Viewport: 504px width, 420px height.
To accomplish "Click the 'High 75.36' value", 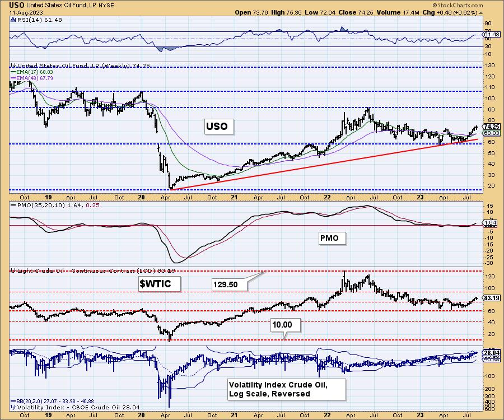I will pos(286,12).
